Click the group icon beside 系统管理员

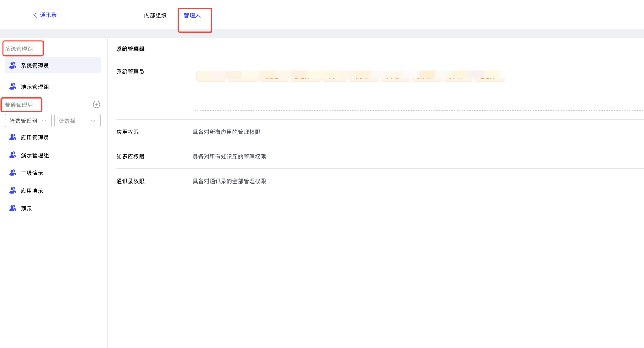(x=13, y=65)
